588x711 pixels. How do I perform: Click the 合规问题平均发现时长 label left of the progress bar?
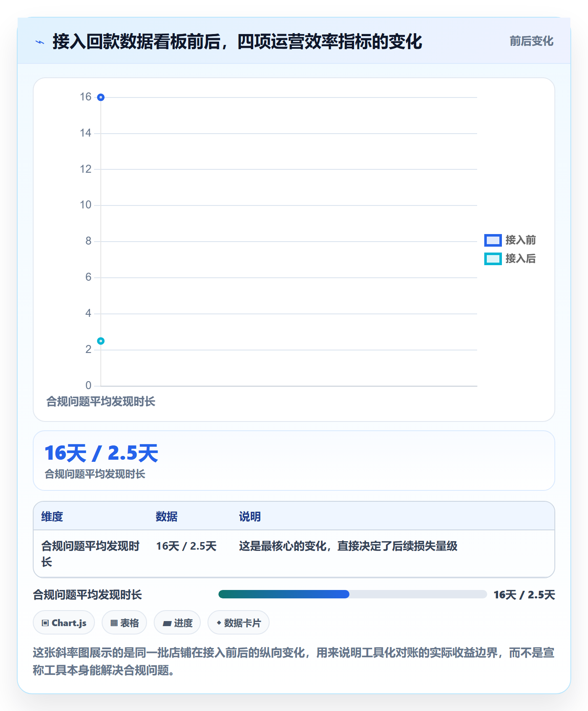87,595
